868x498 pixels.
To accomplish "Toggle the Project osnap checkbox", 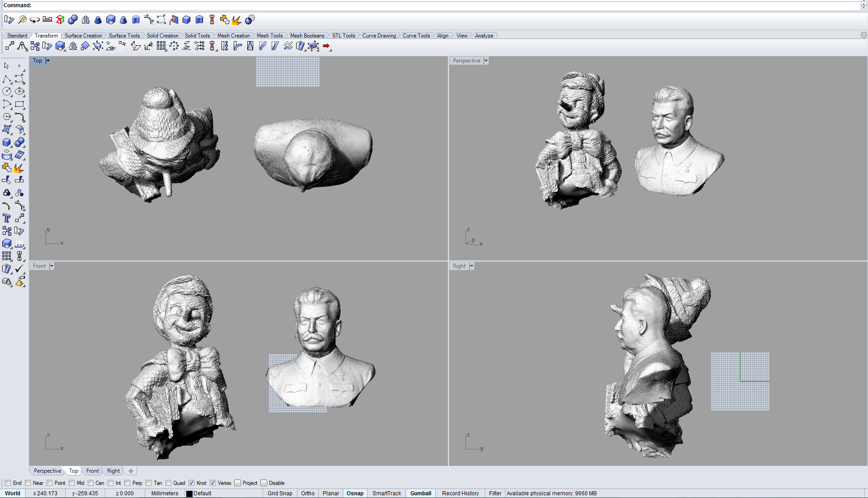I will [238, 483].
